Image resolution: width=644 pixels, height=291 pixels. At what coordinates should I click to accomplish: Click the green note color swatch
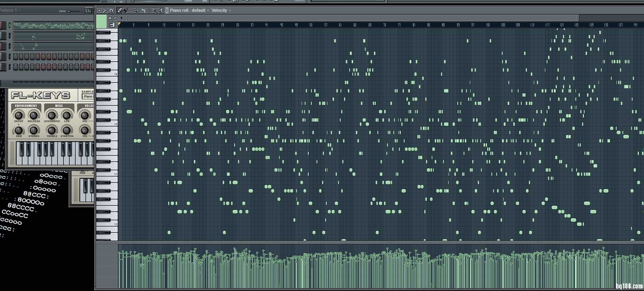pos(101,22)
